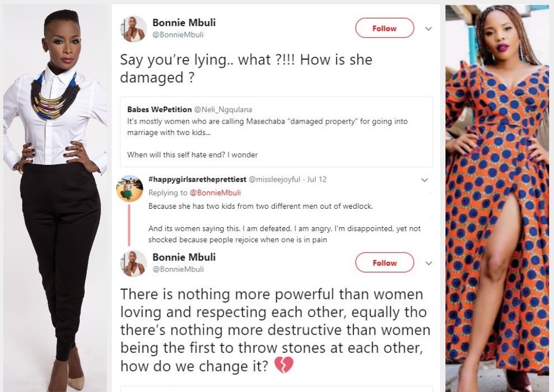This screenshot has height=392, width=554.
Task: Open the top tweet's chevron menu
Action: point(428,29)
